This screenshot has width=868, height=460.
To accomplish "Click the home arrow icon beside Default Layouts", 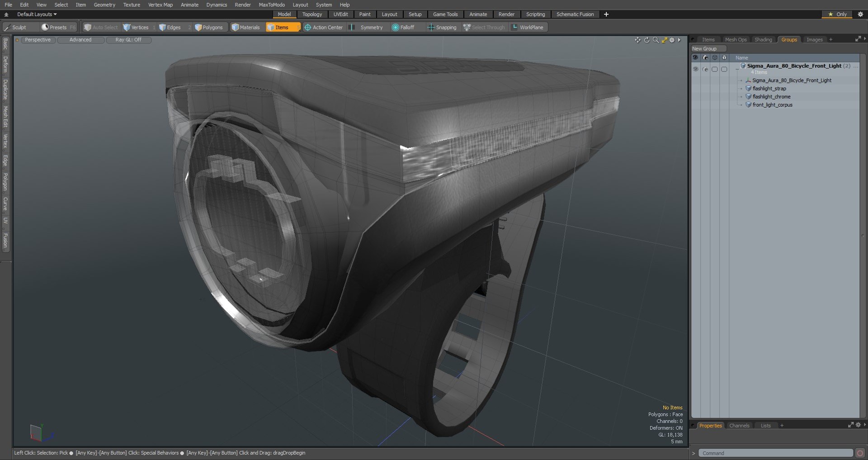I will click(6, 14).
